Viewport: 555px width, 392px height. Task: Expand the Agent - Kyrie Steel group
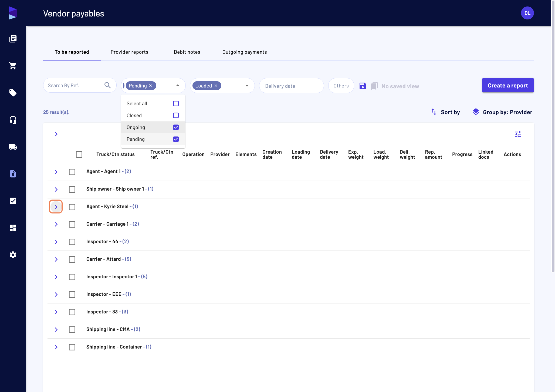[56, 207]
